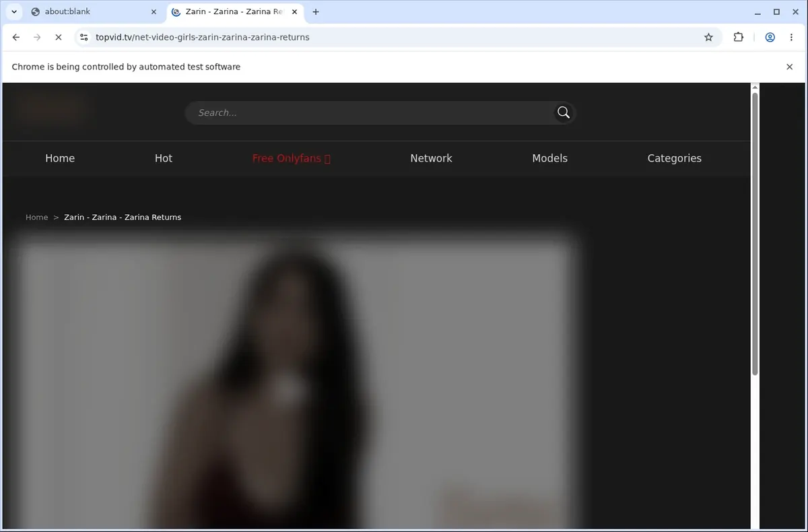This screenshot has width=808, height=532.
Task: Dismiss the automated test software notice
Action: (x=789, y=67)
